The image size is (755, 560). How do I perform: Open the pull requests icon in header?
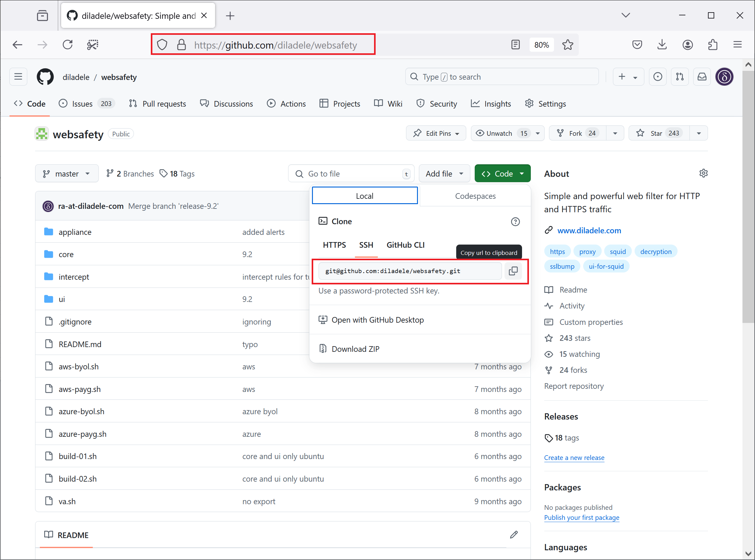point(680,77)
